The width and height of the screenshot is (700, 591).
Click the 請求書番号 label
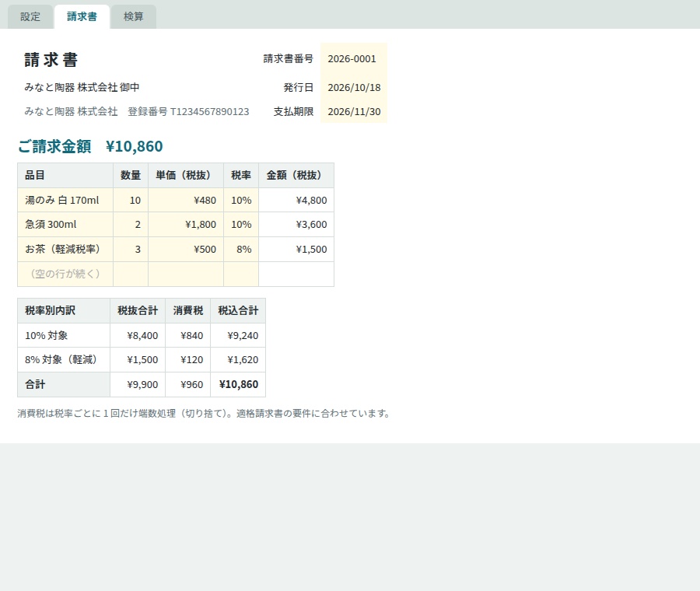[288, 59]
